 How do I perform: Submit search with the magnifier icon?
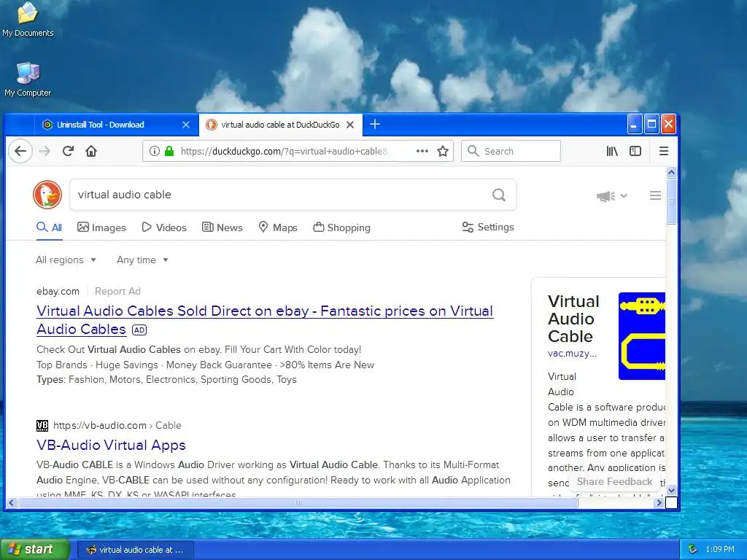coord(499,194)
